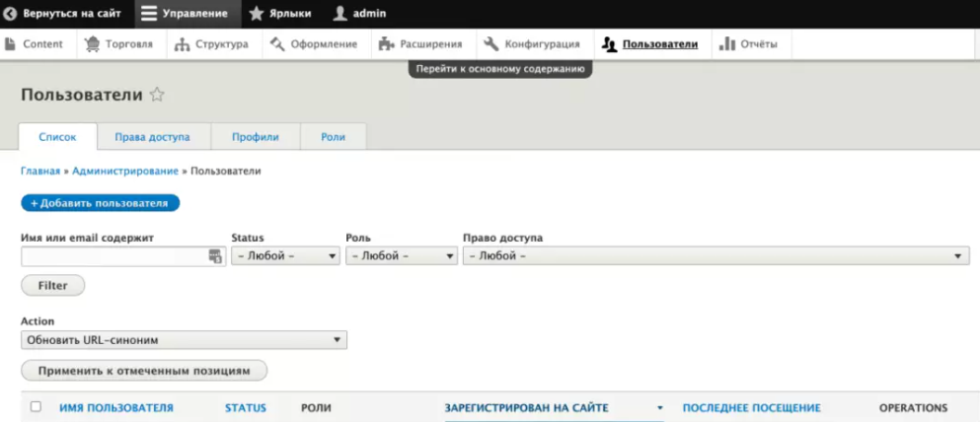
Task: Open the Конфигурация menu text
Action: [x=543, y=44]
